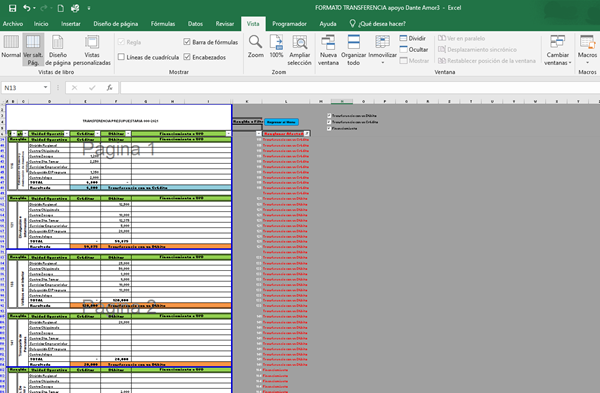Click the print preview quick access icon
Image resolution: width=600 pixels, height=393 pixels.
pyautogui.click(x=75, y=8)
